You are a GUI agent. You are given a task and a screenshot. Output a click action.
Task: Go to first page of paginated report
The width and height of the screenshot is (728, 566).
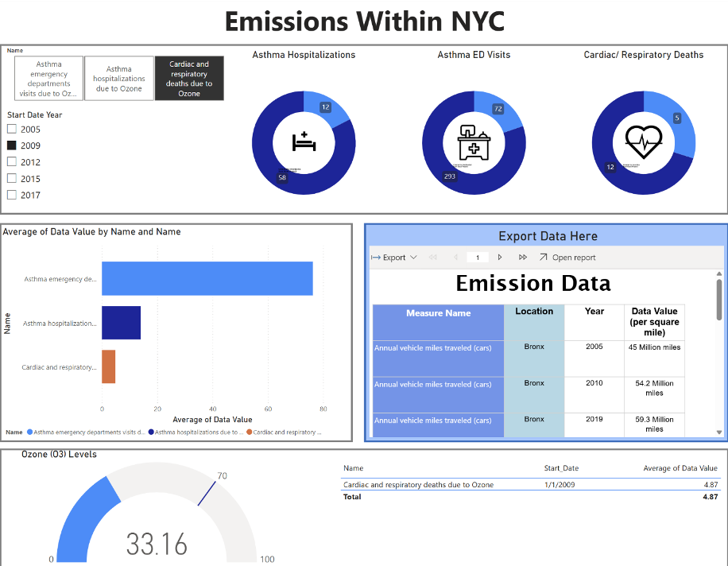click(432, 258)
